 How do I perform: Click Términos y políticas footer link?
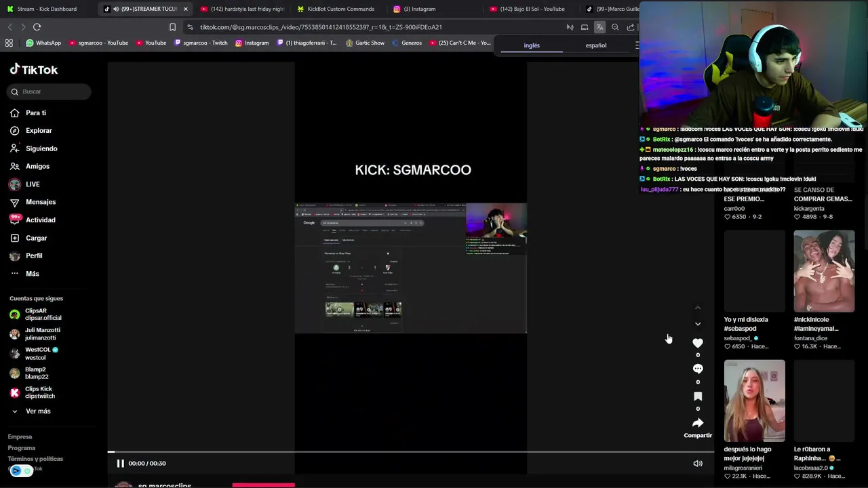35,459
